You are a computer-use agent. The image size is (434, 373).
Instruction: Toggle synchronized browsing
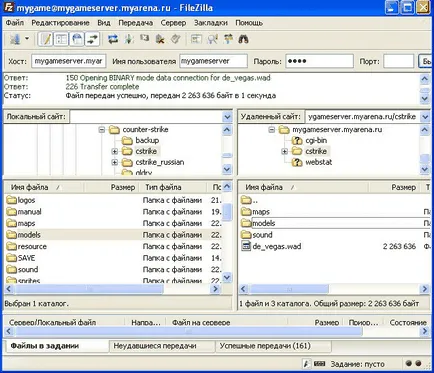click(x=228, y=39)
